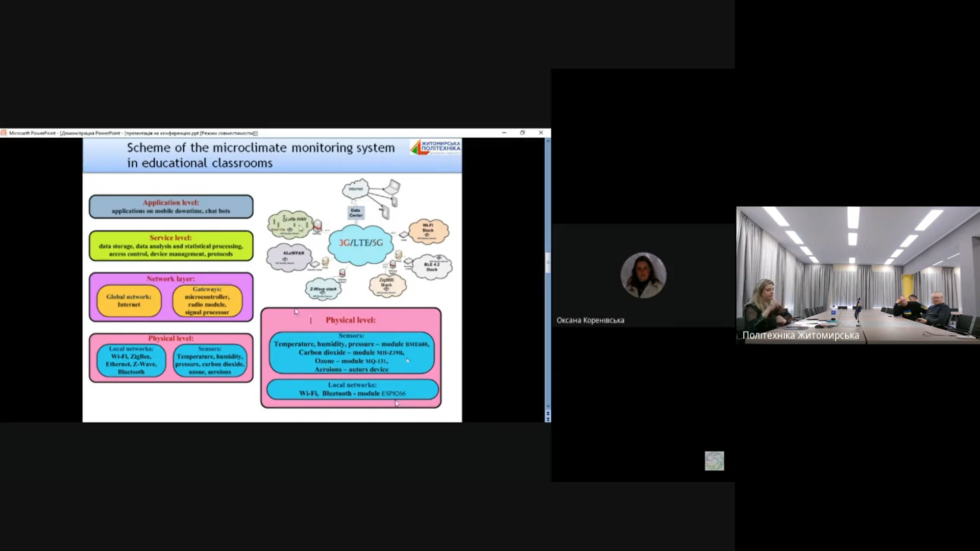
Task: Click the PowerPoint application icon in title bar
Action: [4, 133]
